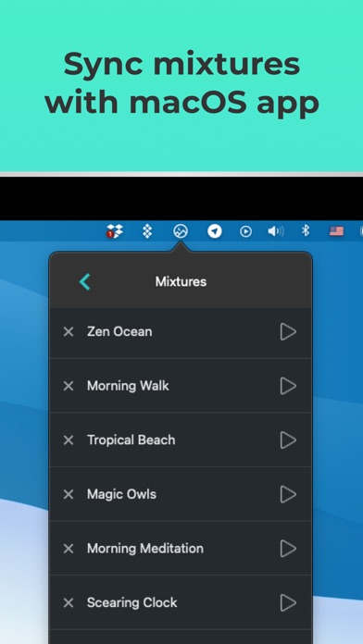Image resolution: width=363 pixels, height=644 pixels.
Task: Play the Morning Walk mixture
Action: point(288,386)
